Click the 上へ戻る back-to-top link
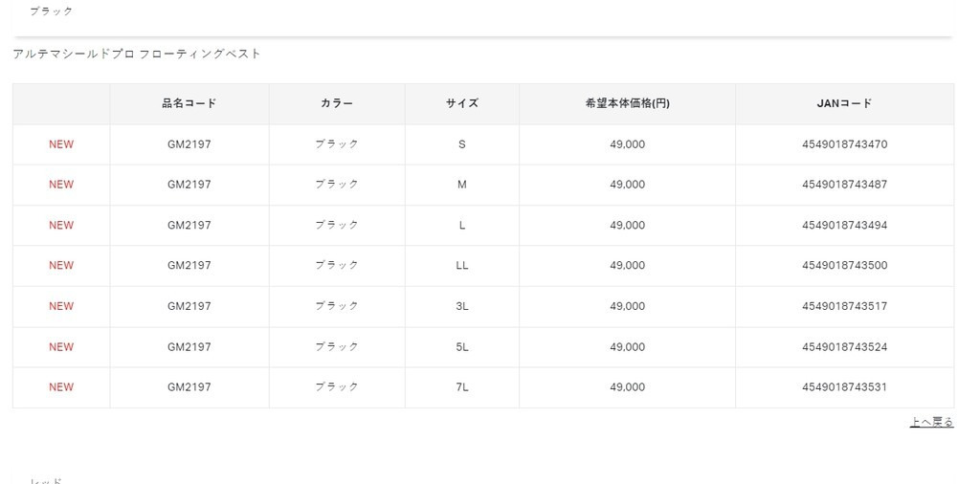The height and width of the screenshot is (484, 980). click(x=931, y=422)
